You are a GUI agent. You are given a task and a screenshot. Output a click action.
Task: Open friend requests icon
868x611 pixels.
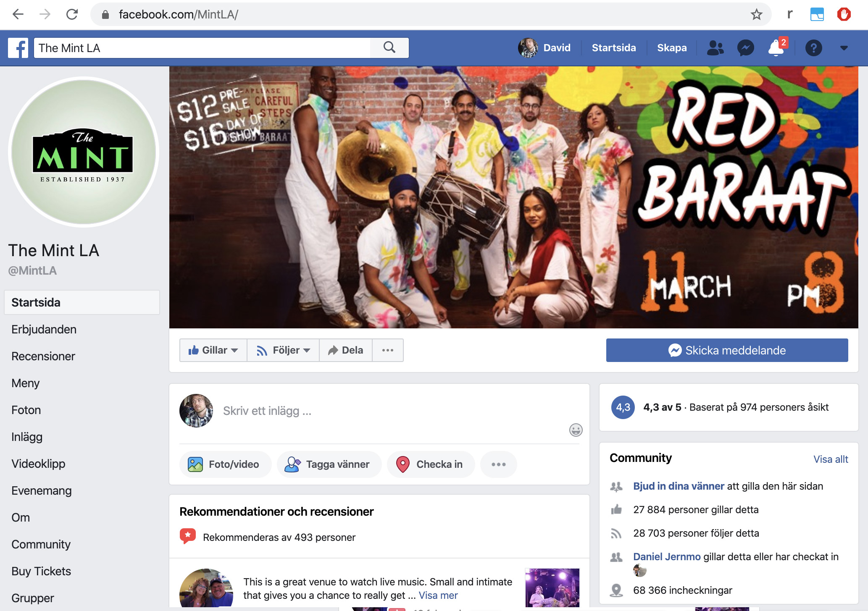coord(715,48)
